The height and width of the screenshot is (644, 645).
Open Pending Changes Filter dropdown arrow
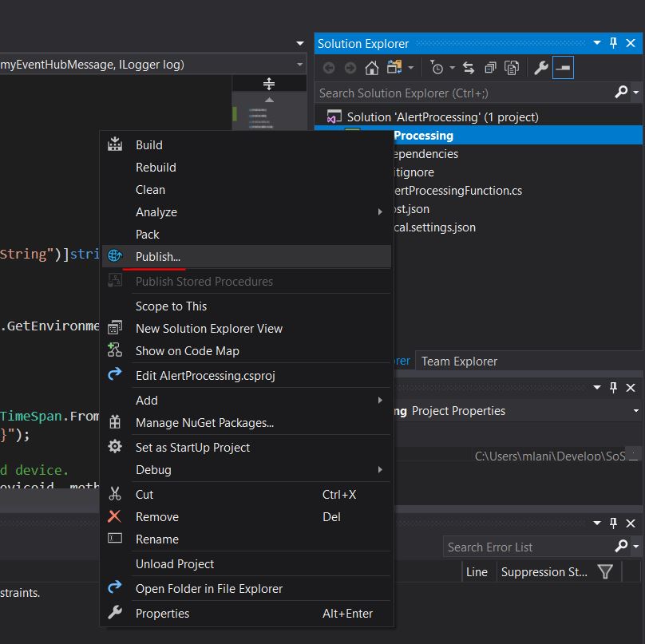452,68
